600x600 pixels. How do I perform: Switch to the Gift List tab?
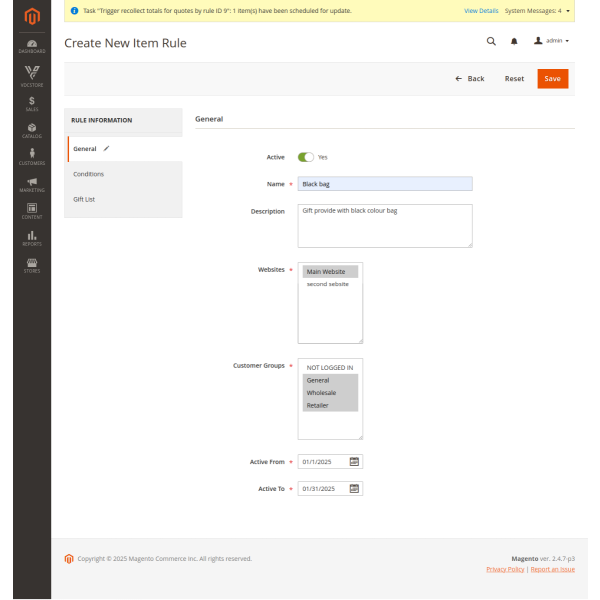tap(84, 199)
